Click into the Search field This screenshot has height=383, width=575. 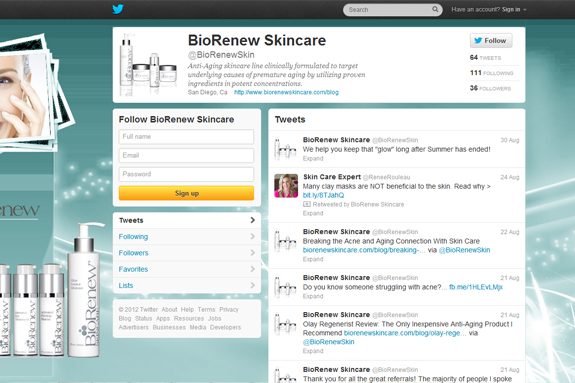392,10
